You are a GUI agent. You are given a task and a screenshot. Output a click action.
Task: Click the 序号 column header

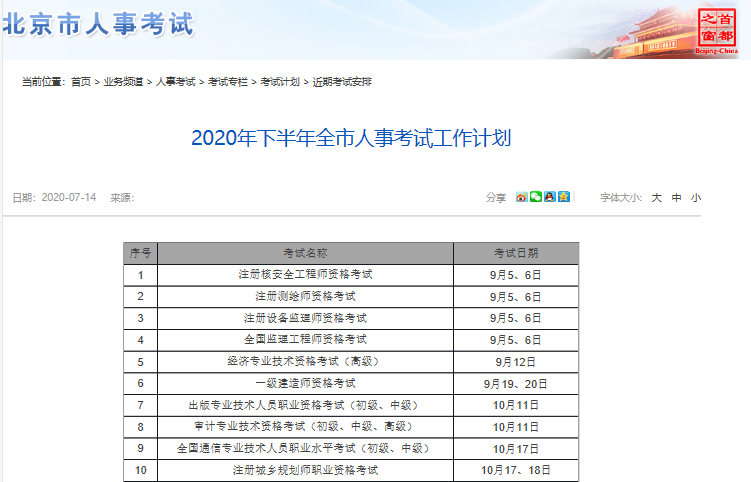[x=140, y=253]
